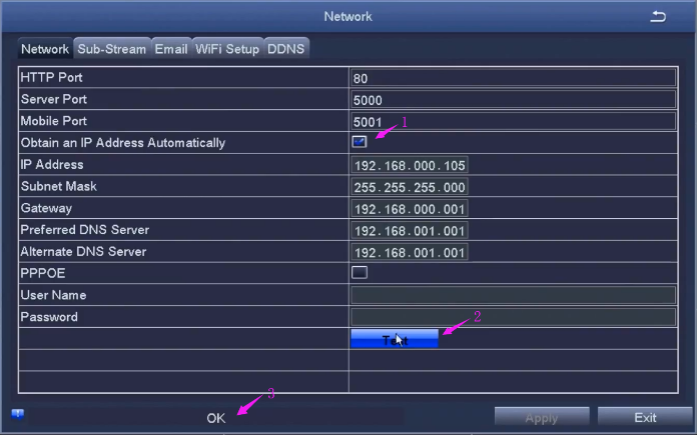Select the WiFi Setup tab
Screen dimensions: 697x435
227,49
